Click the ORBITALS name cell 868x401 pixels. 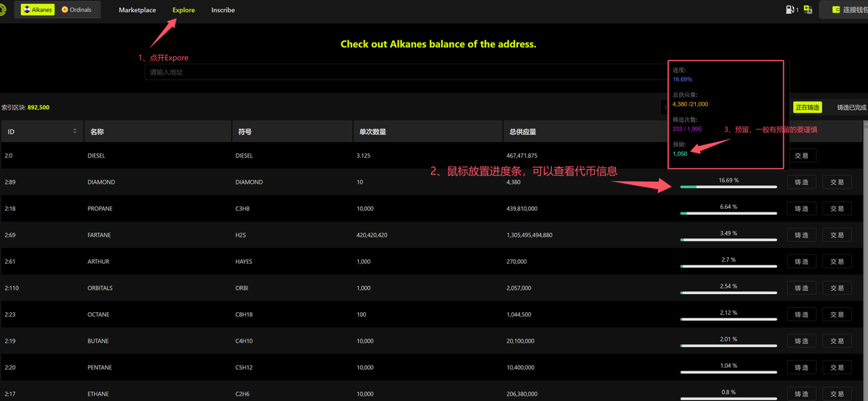coord(100,288)
